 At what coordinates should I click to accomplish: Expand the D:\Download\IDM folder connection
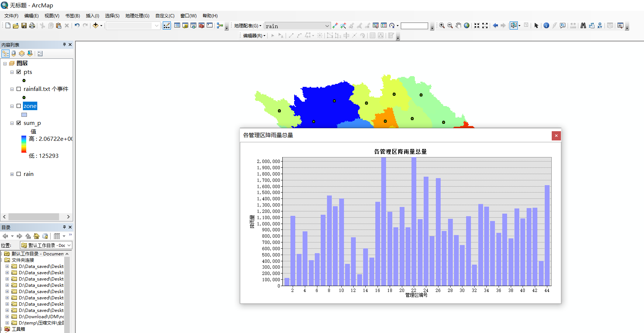pyautogui.click(x=7, y=317)
